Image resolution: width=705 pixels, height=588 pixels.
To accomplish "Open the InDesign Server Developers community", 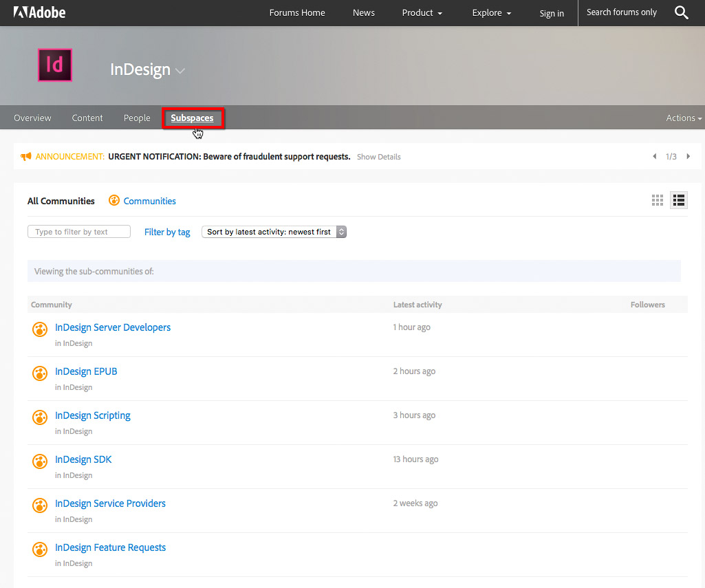I will (x=113, y=327).
